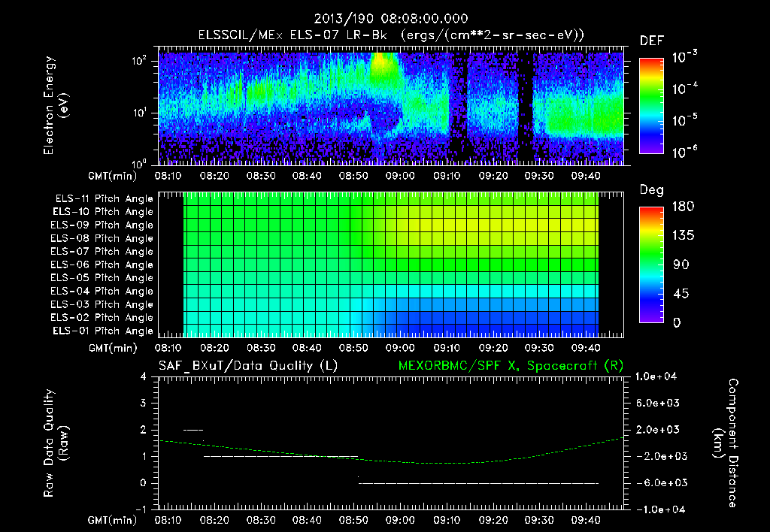770x532 pixels.
Task: Click the 'ELS-08 Pitch Angle' row label
Action: point(102,238)
